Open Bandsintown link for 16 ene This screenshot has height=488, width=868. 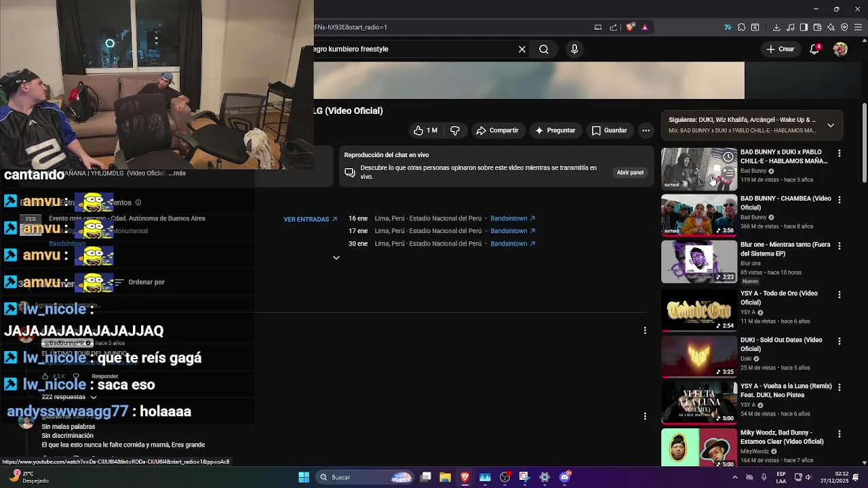[x=513, y=218]
